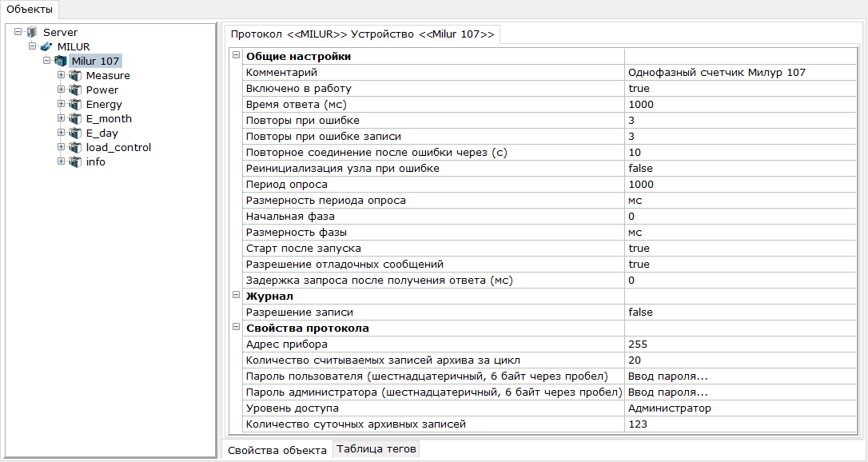Collapse the Milur 107 tree node
Viewport: 868px width, 462px height.
click(x=46, y=60)
